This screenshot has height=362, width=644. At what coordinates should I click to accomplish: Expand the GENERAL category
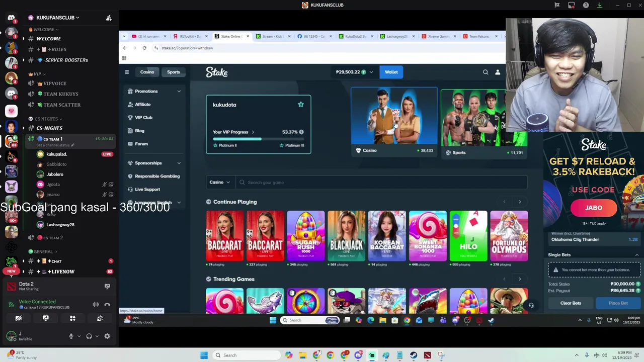coord(43,251)
